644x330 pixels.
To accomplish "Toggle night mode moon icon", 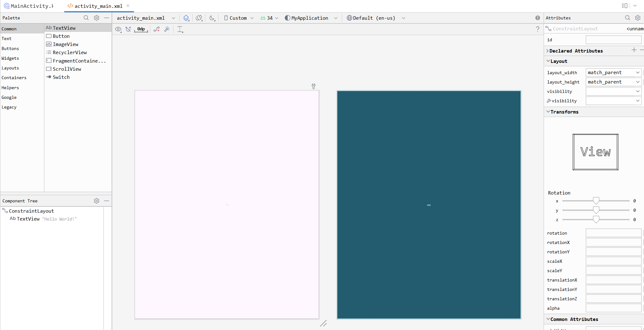I will click(212, 18).
